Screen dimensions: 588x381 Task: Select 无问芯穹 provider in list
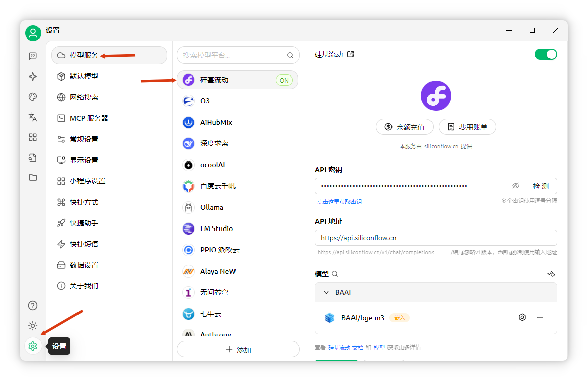238,292
